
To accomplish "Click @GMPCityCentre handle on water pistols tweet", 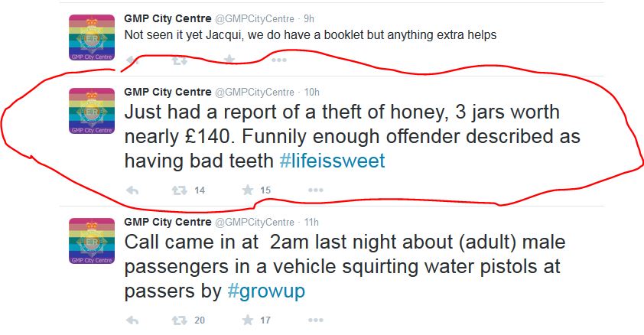I will point(254,222).
